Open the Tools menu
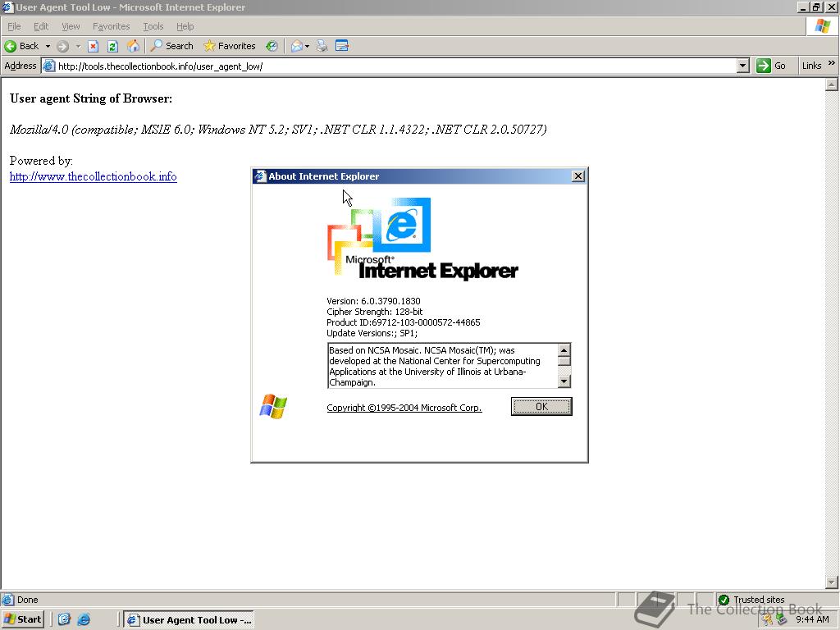This screenshot has width=840, height=630. (x=153, y=26)
